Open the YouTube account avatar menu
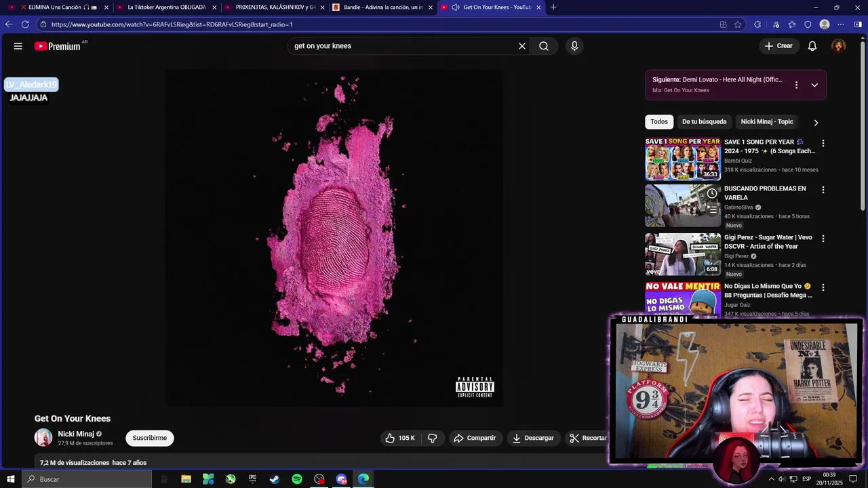The height and width of the screenshot is (488, 868). tap(839, 46)
